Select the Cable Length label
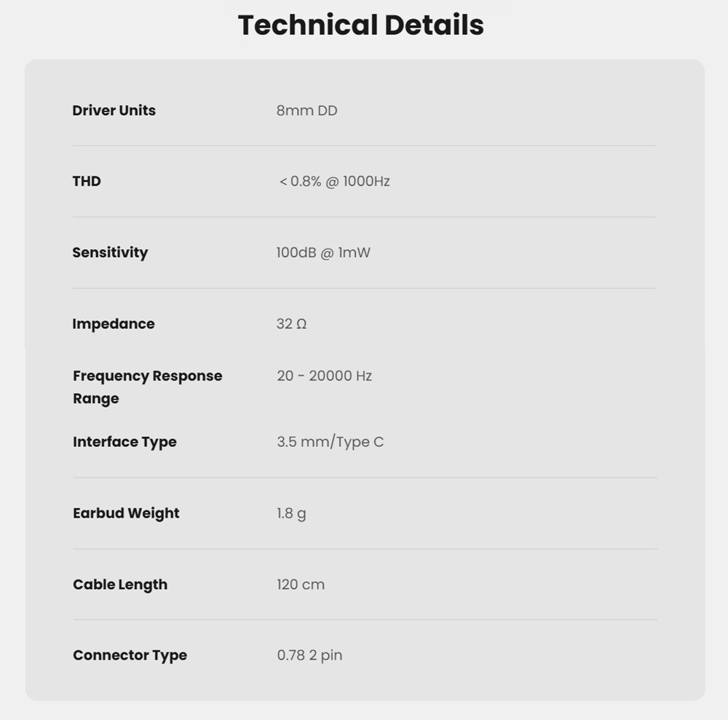This screenshot has width=728, height=720. [120, 585]
